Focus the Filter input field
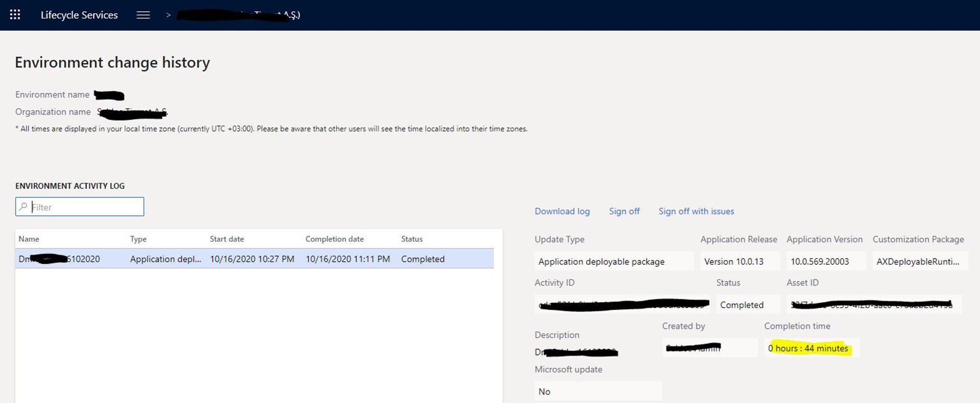 point(80,207)
